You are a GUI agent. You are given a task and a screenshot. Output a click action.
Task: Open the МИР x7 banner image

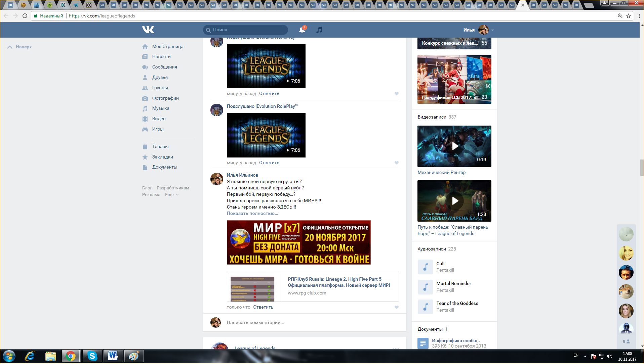coord(299,242)
